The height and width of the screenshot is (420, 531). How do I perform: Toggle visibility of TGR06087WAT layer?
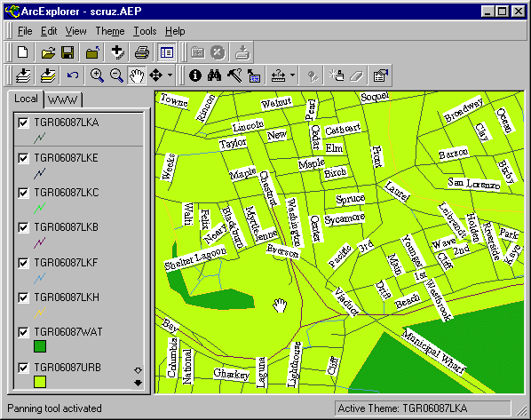tap(23, 332)
